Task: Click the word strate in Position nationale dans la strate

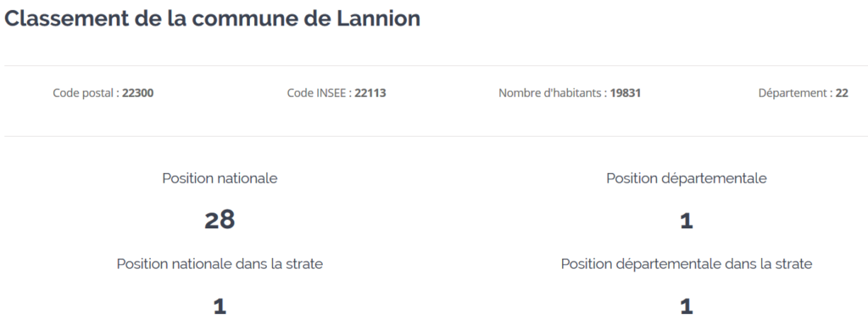Action: (x=304, y=265)
